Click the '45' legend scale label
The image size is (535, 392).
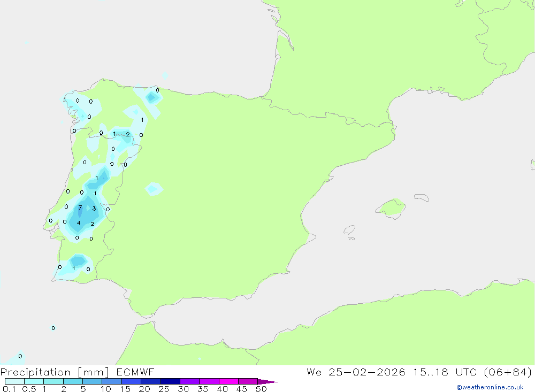point(242,389)
